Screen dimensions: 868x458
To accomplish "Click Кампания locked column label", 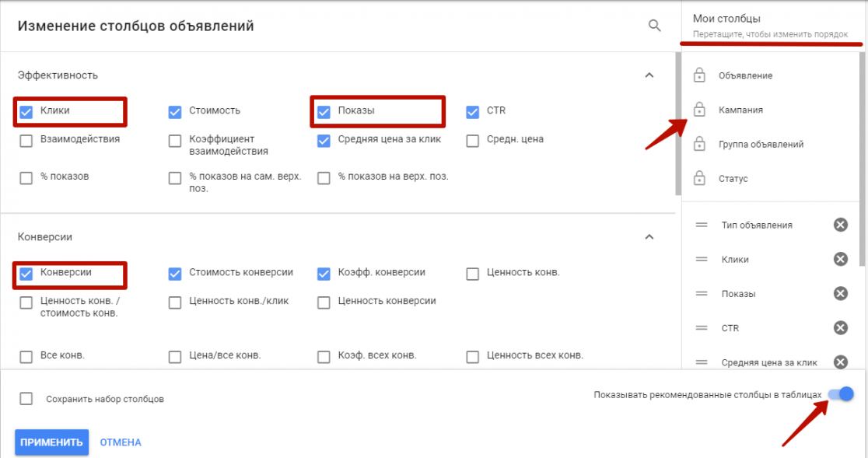I will [x=740, y=110].
